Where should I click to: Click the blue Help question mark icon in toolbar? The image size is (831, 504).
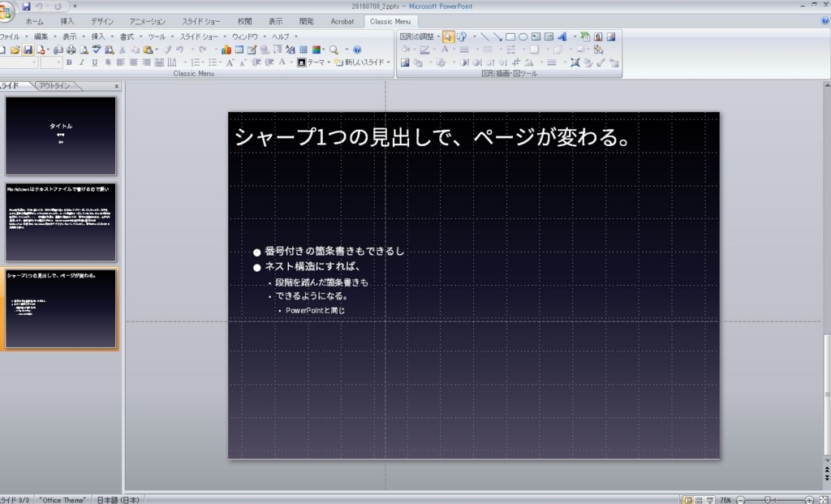pos(357,50)
